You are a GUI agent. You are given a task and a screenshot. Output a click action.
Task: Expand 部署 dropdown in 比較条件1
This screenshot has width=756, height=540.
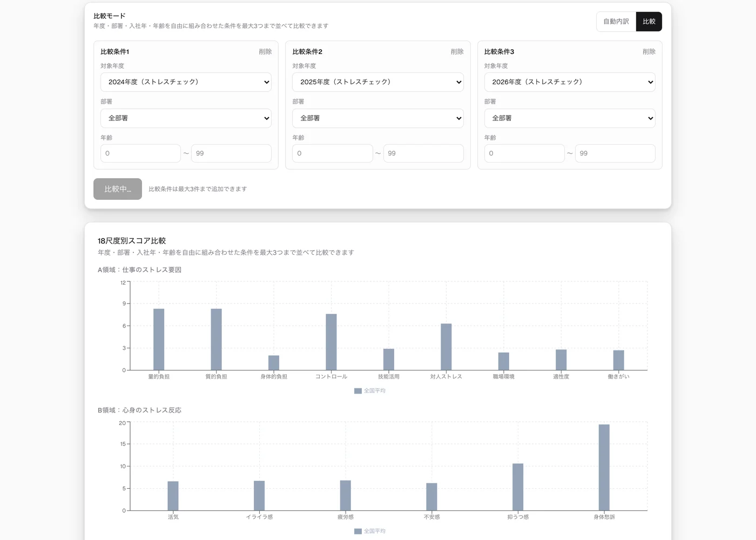click(186, 118)
